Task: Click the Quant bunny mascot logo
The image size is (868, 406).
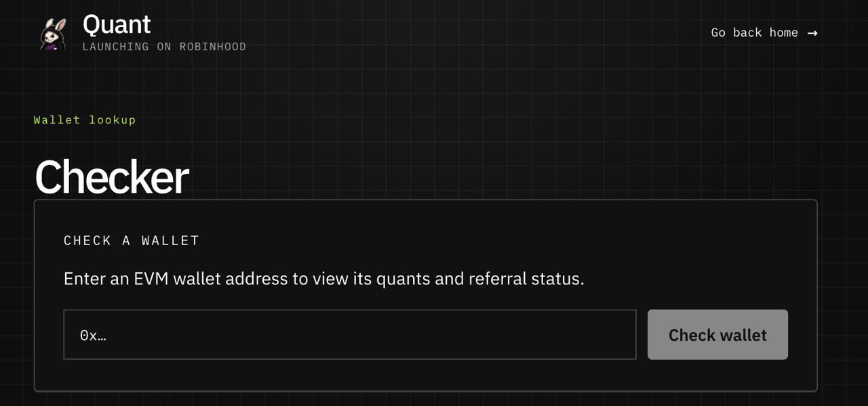Action: point(53,34)
